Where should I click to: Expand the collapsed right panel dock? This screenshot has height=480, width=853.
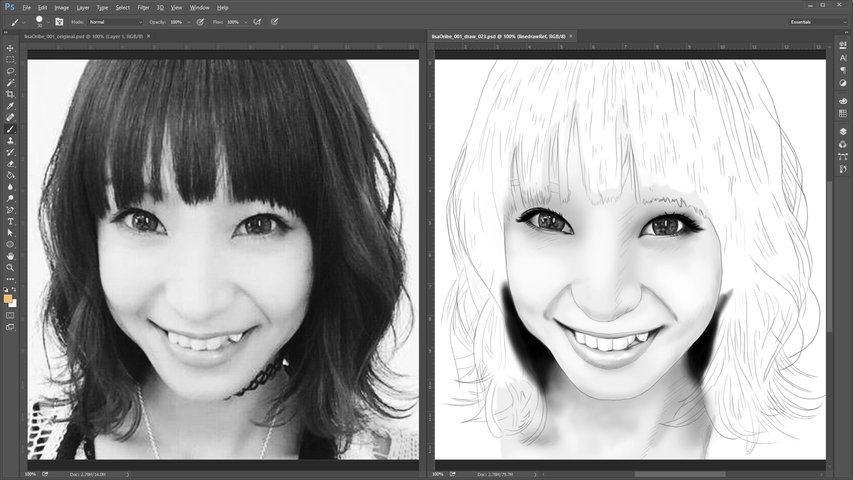(x=846, y=32)
